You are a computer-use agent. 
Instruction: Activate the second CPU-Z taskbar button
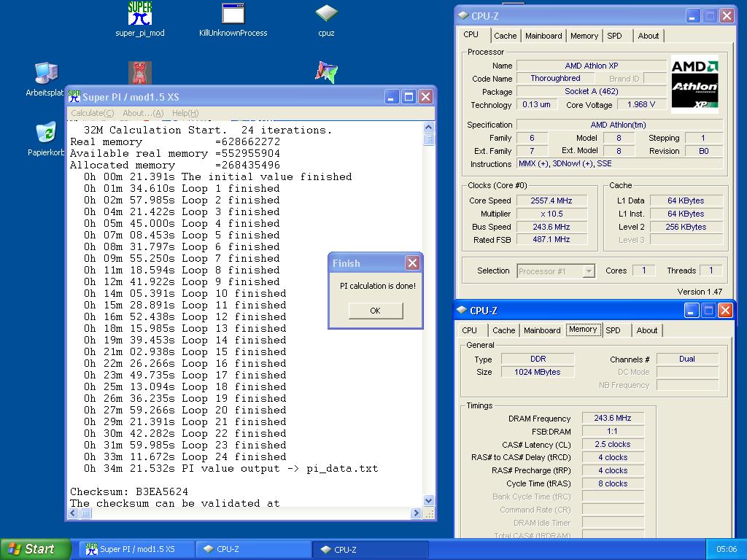pos(371,549)
